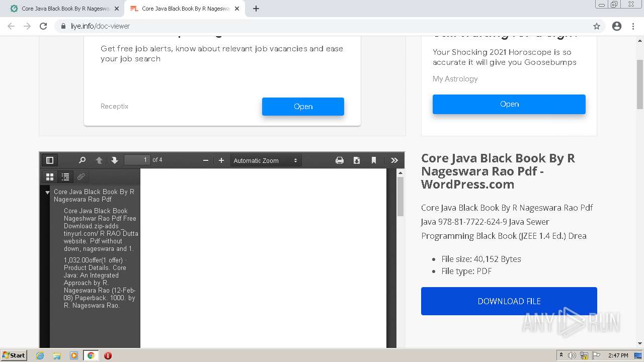Click the document title heading on right
644x362 pixels.
pos(498,171)
